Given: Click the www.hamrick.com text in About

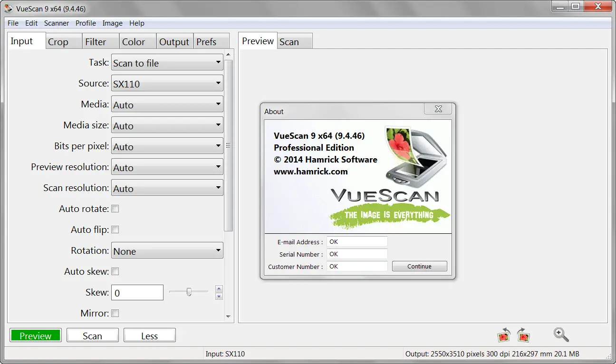Looking at the screenshot, I should point(311,172).
